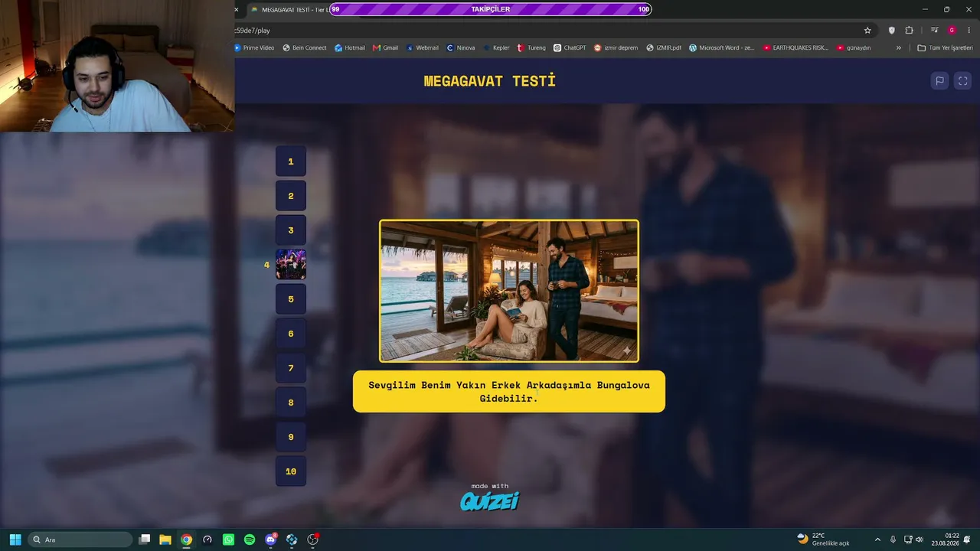
Task: Open the günaydın YouTube bookmark
Action: point(854,47)
